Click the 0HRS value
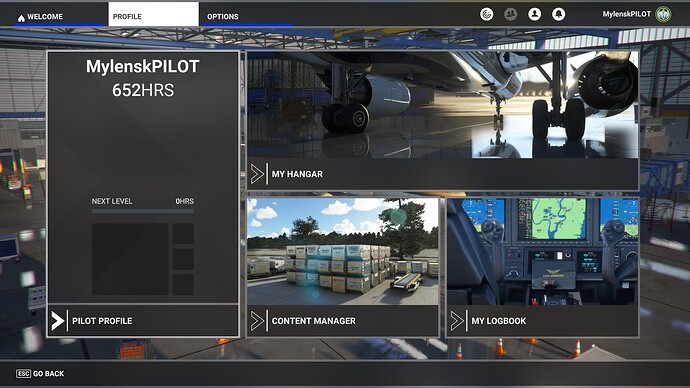Screen dimensions: 690x388 click(185, 201)
